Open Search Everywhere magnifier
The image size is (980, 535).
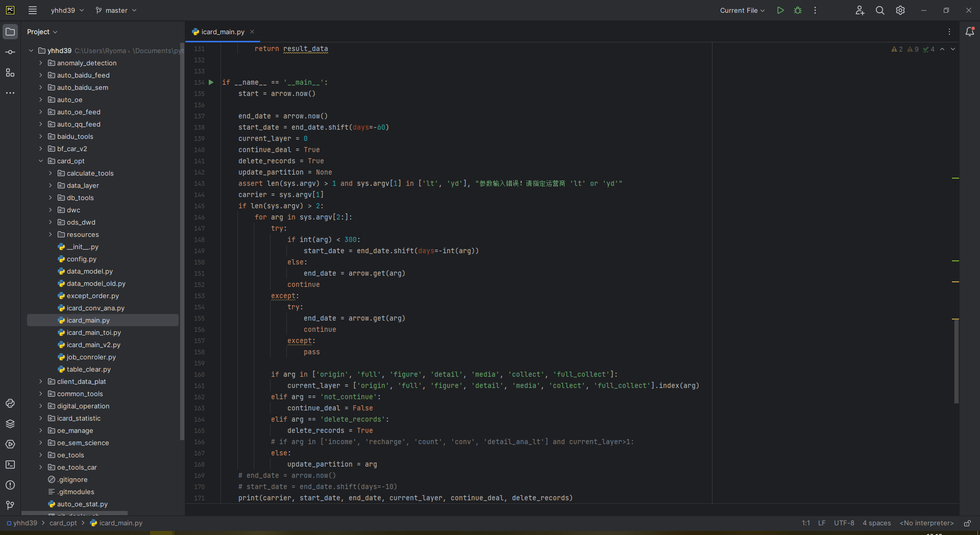click(880, 10)
